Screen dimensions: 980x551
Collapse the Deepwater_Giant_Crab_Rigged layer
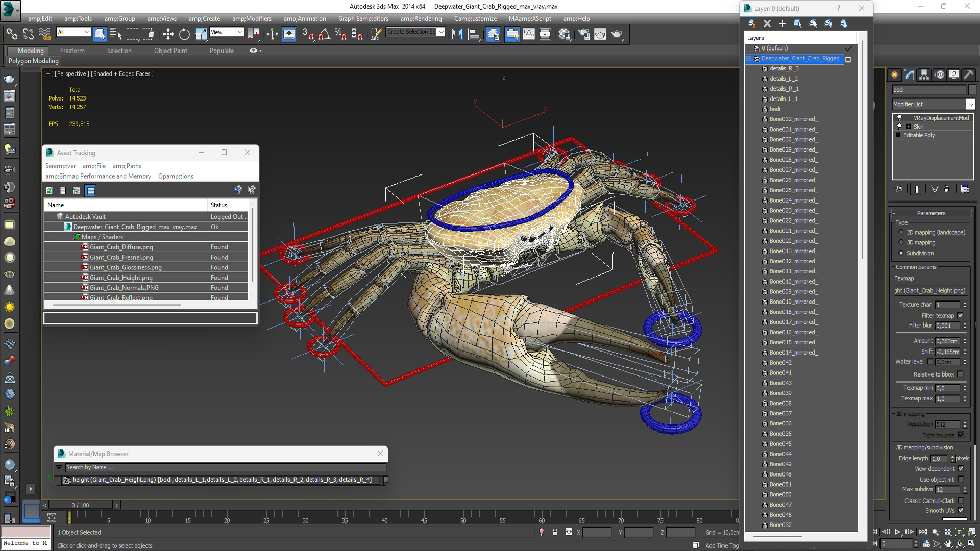point(749,59)
